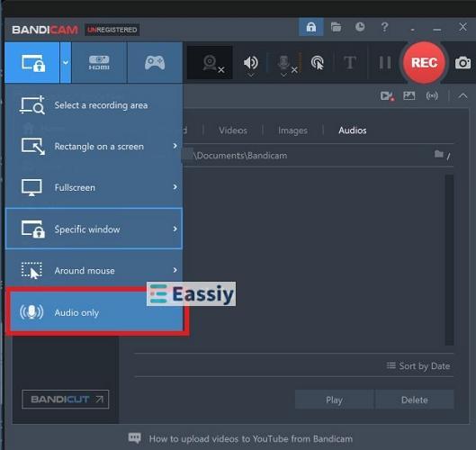
Task: Open the Images tab
Action: (x=292, y=130)
